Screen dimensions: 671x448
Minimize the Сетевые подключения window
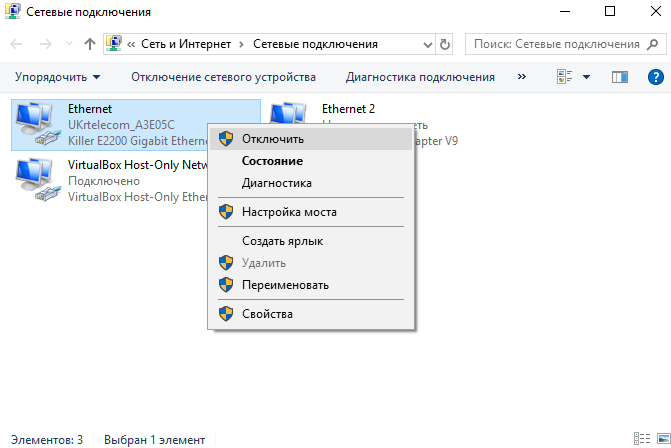pos(565,11)
